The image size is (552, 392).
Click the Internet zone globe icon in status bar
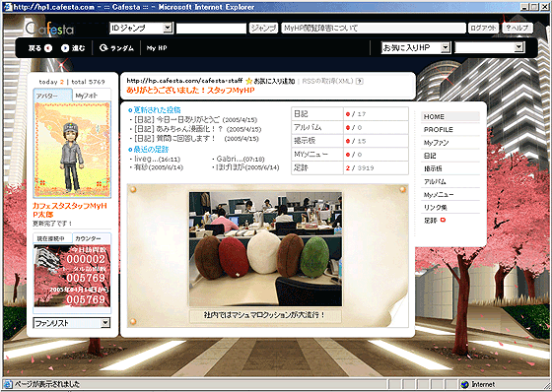(x=465, y=384)
